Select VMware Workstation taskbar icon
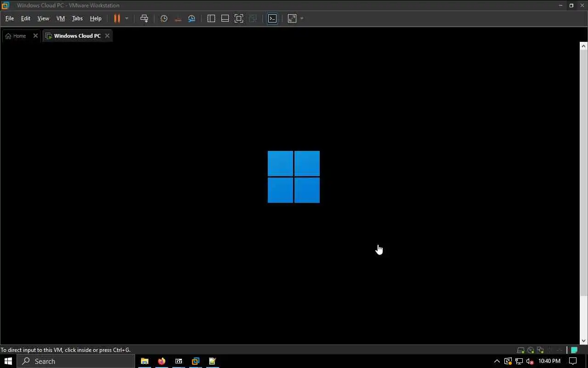The width and height of the screenshot is (588, 368). pyautogui.click(x=196, y=361)
